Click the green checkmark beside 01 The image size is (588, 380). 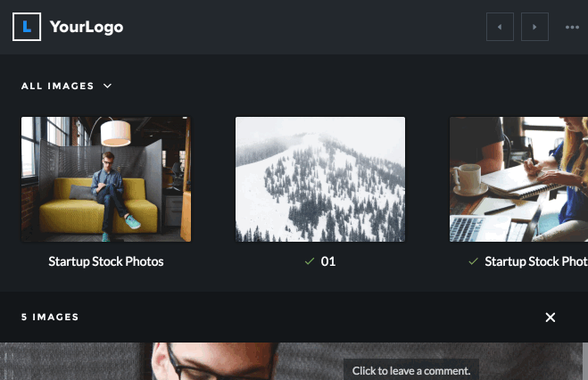[x=310, y=261]
